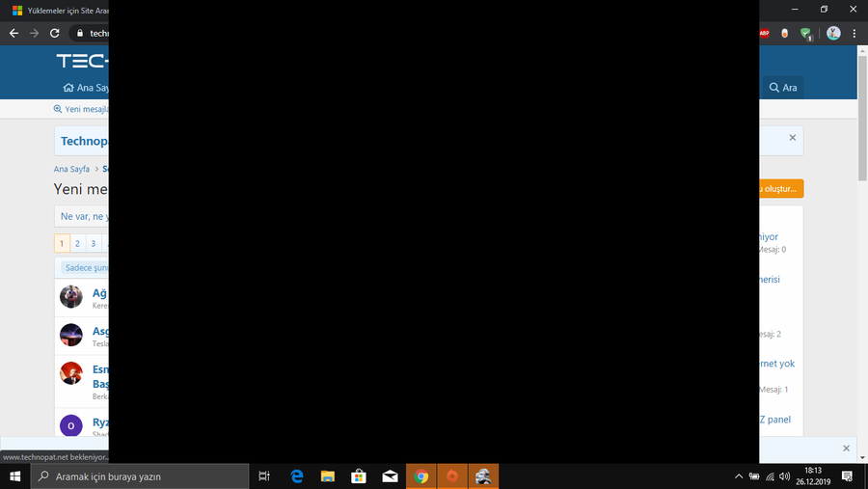Open the sidebar thread ending in 'Z panel'
Viewport: 868px width, 489px height.
(775, 420)
